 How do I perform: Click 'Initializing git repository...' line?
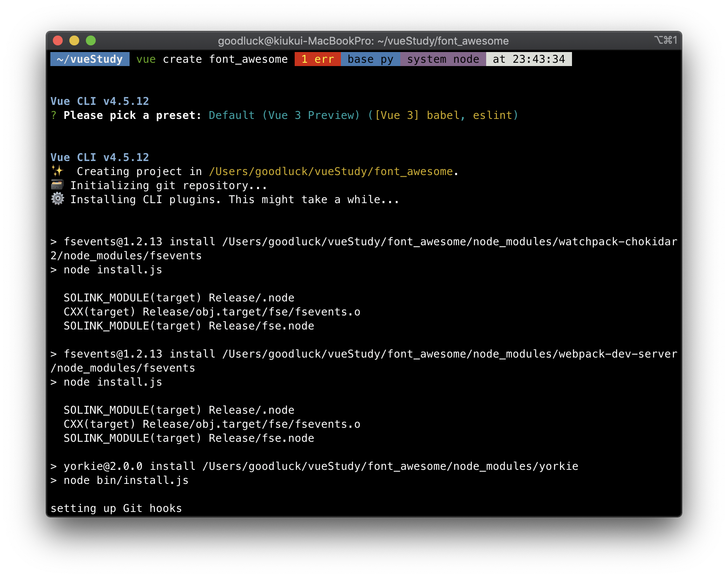(x=169, y=185)
